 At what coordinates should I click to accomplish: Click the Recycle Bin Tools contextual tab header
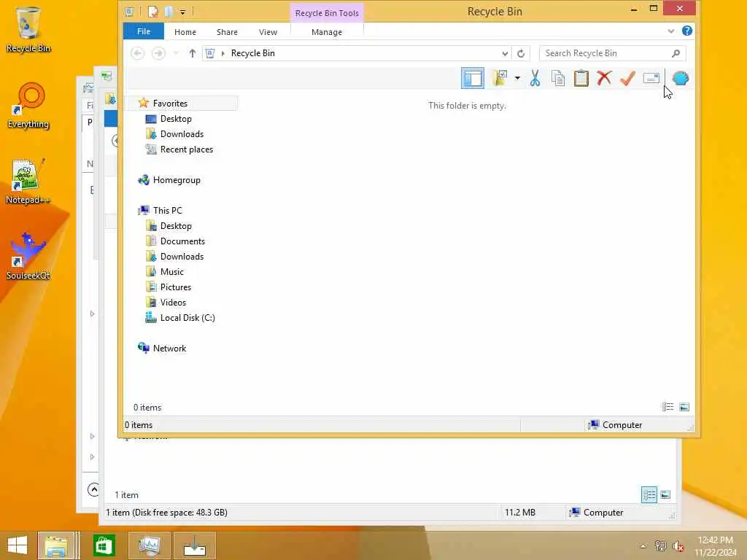tap(327, 13)
